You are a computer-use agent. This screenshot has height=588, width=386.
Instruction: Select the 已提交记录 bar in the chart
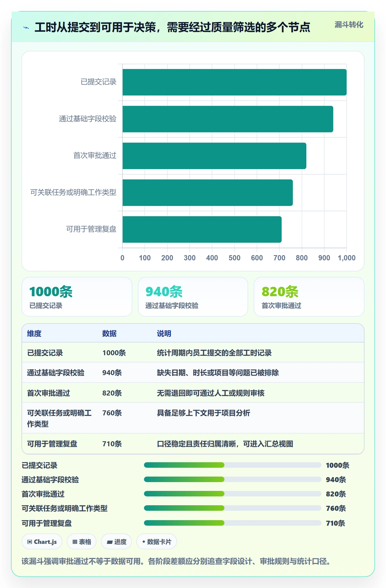[234, 82]
